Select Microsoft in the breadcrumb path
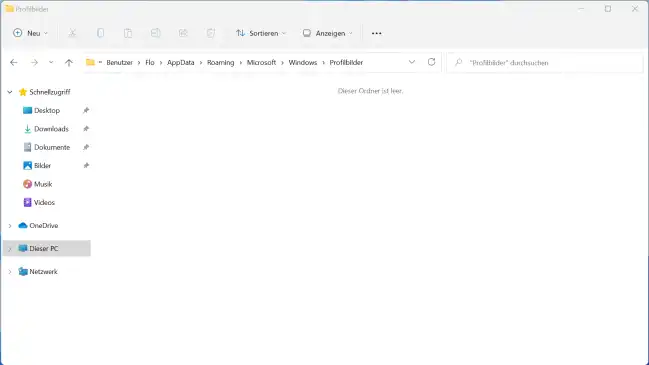 (x=261, y=62)
